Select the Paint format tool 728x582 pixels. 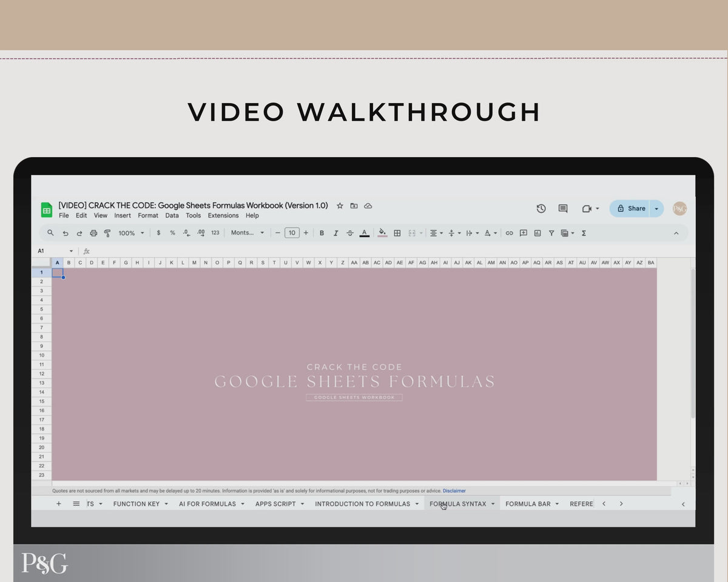coord(107,233)
